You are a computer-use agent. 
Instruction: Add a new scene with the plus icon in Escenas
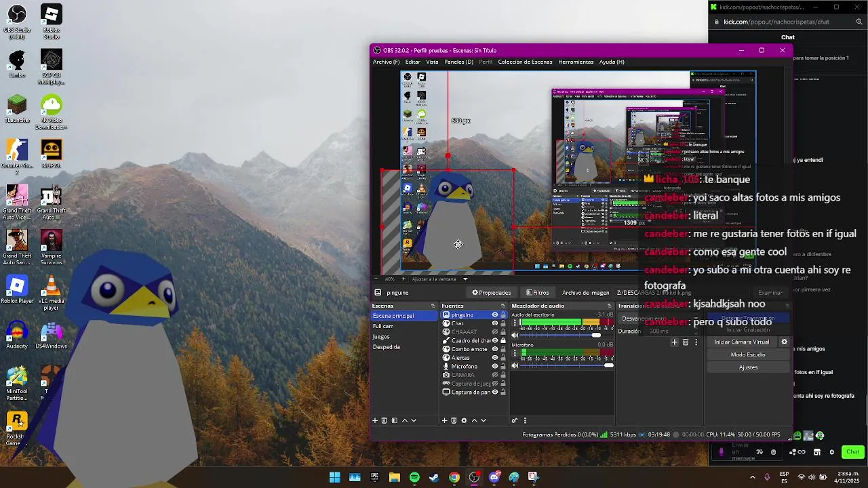point(374,420)
